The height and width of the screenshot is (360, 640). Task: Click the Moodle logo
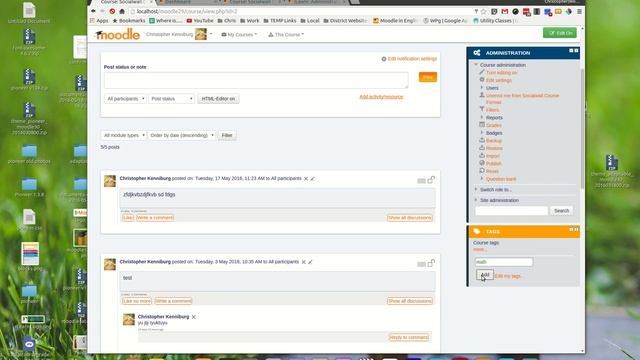[x=118, y=34]
